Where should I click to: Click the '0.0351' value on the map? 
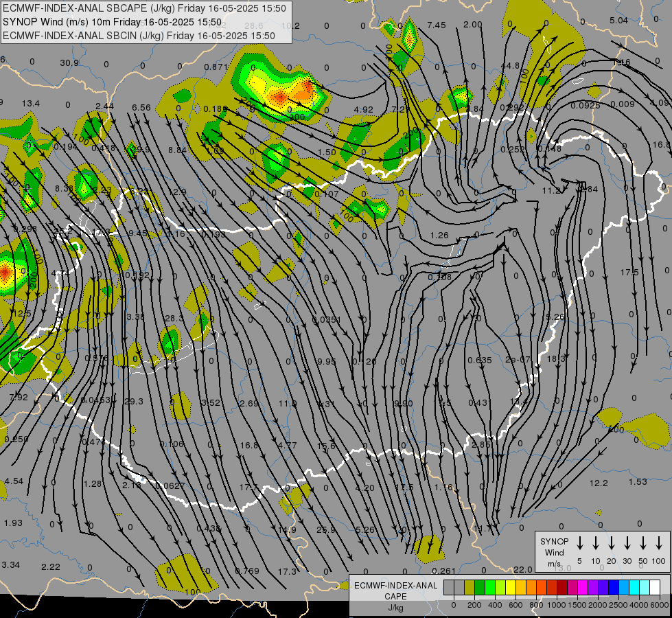(x=327, y=319)
